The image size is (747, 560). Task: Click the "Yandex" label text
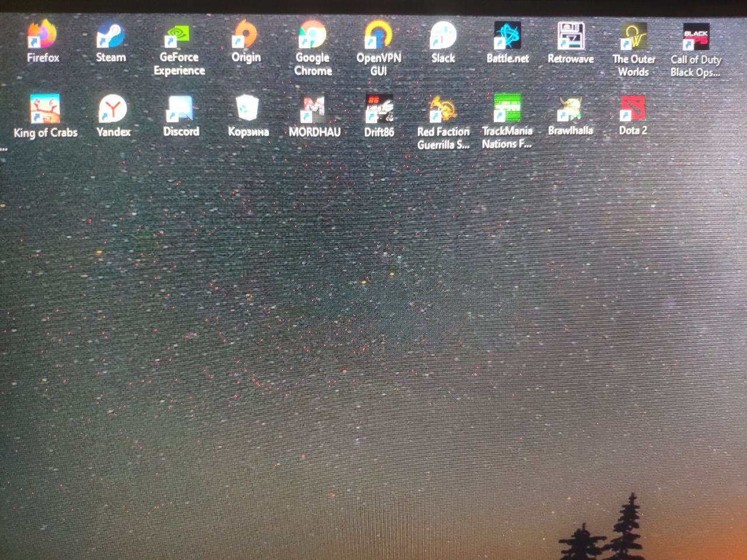click(114, 132)
